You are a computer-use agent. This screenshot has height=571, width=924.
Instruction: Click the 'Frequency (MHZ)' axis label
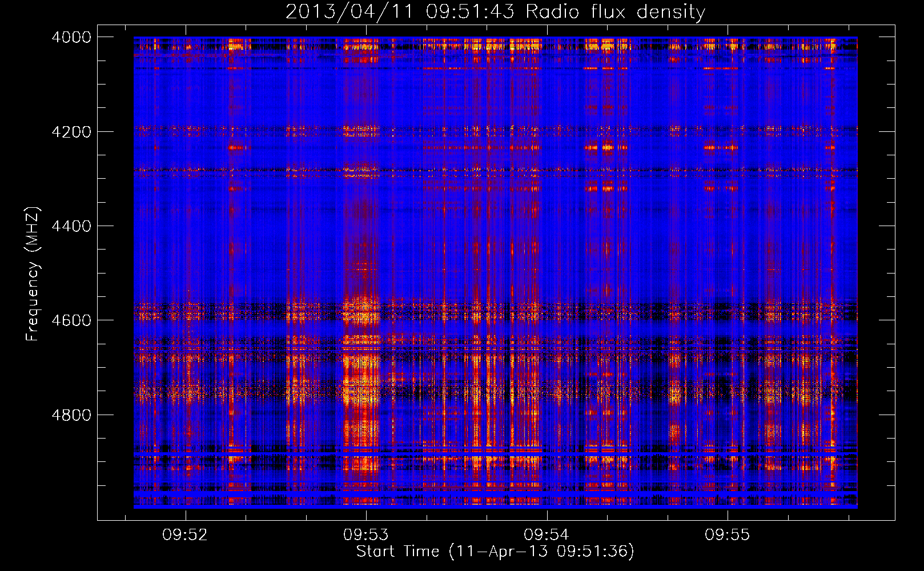[x=33, y=274]
